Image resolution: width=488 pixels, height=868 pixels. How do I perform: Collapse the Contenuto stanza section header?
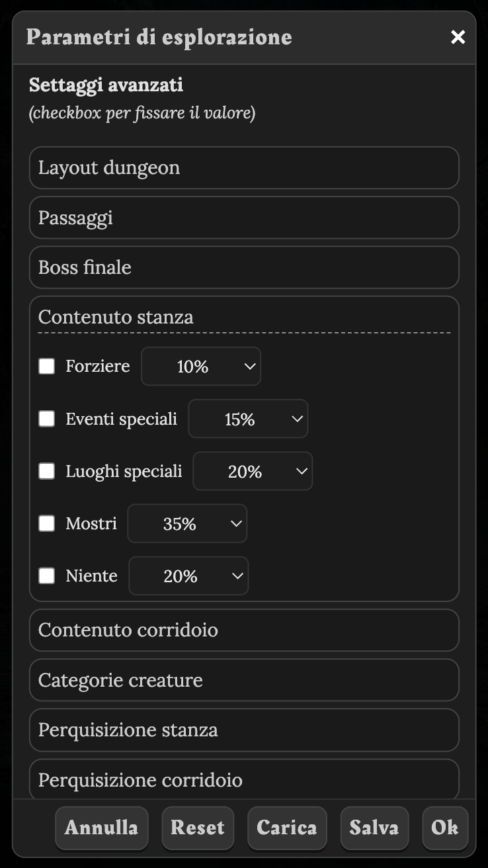click(244, 317)
